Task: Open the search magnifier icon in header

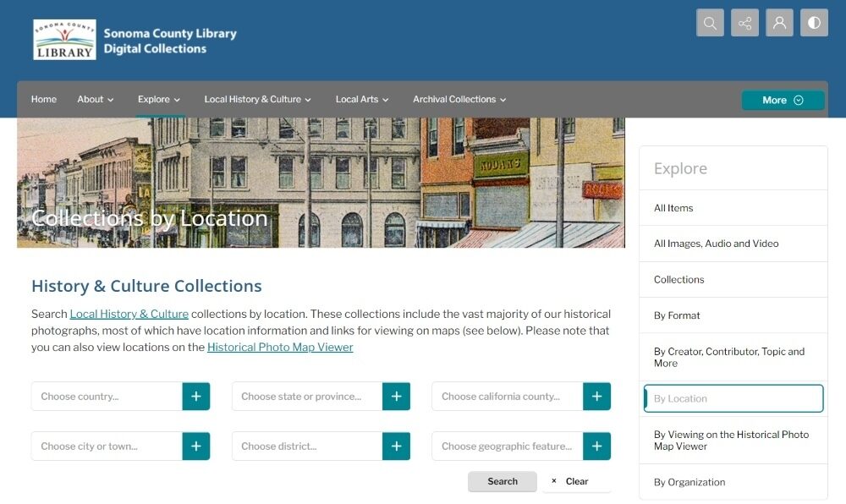Action: click(710, 23)
